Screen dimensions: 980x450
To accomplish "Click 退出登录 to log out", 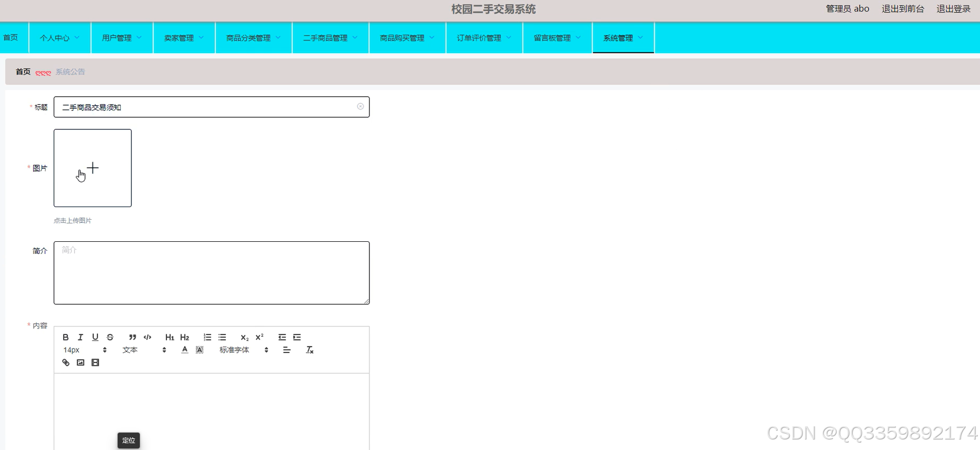I will click(953, 9).
